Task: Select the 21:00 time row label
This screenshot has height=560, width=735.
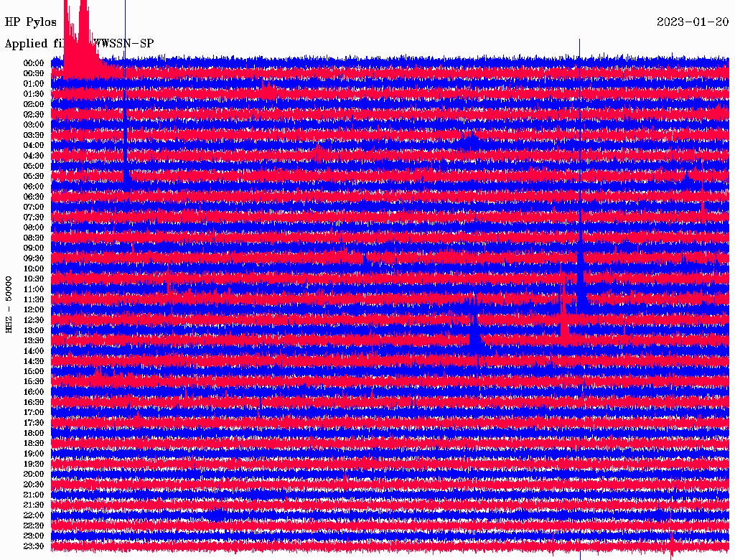Action: pos(34,495)
